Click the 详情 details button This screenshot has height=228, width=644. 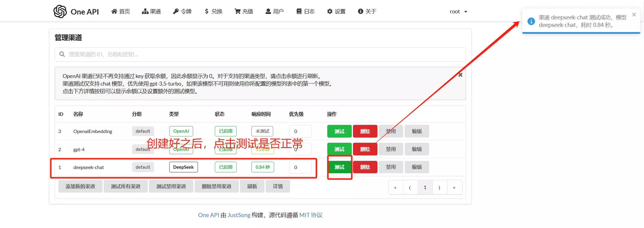click(x=278, y=186)
